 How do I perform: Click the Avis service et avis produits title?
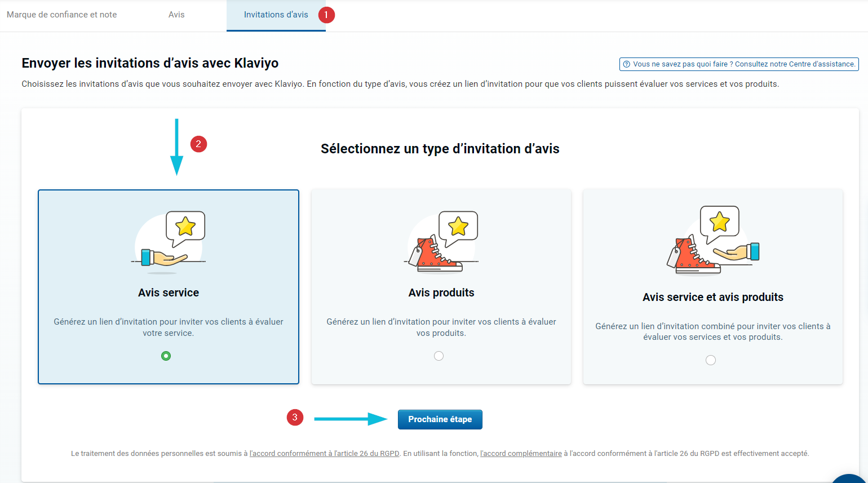712,297
